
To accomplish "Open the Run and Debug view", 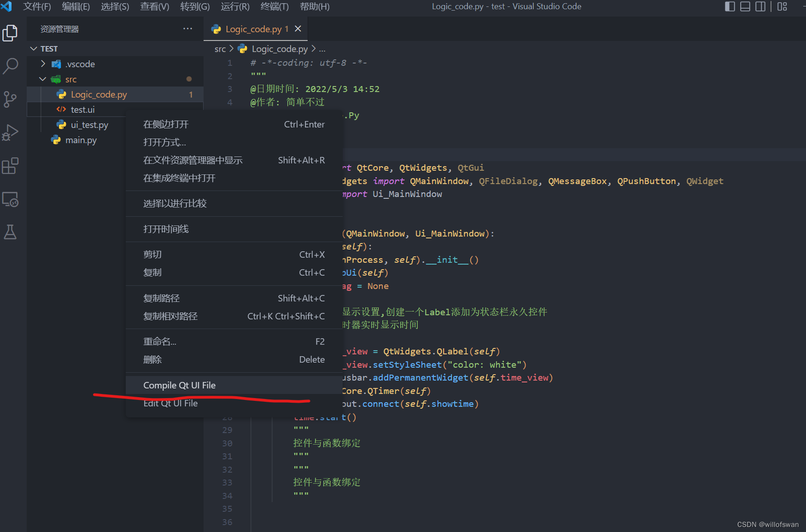I will (10, 133).
